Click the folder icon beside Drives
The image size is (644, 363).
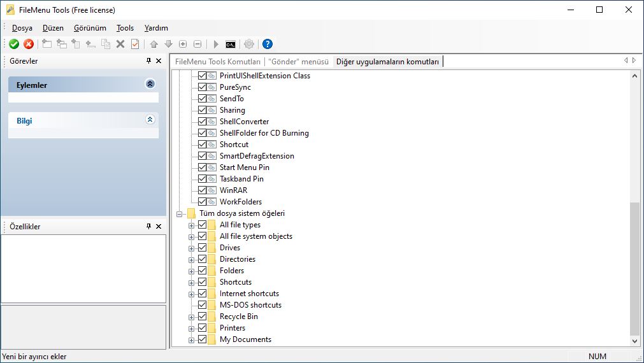211,248
